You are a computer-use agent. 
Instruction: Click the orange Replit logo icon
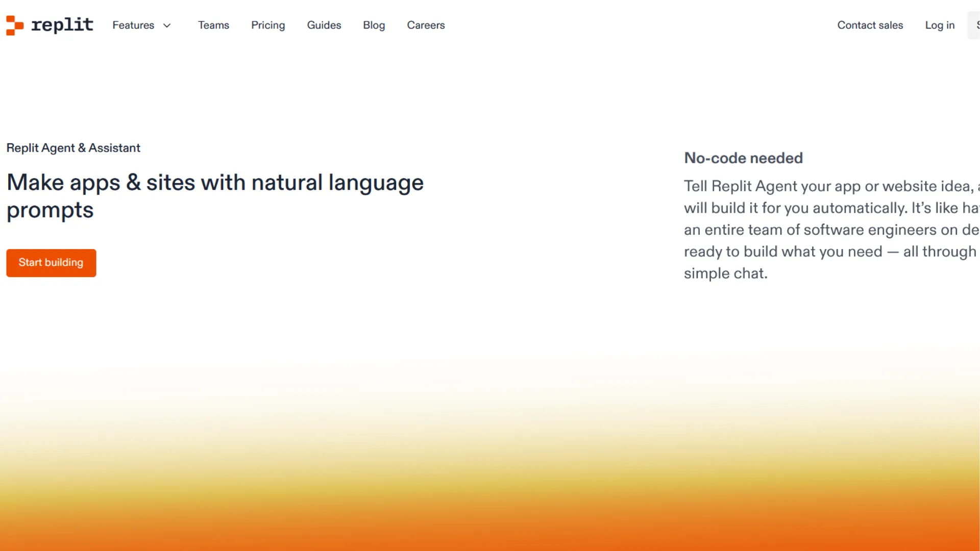tap(15, 25)
